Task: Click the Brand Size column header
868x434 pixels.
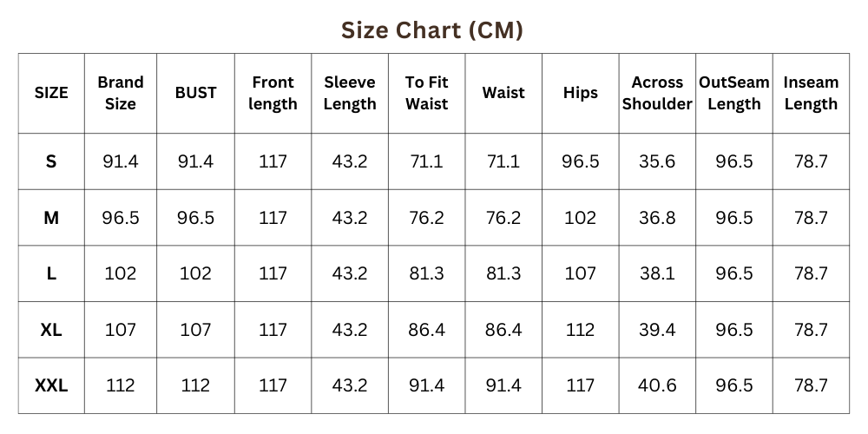Action: tap(121, 93)
